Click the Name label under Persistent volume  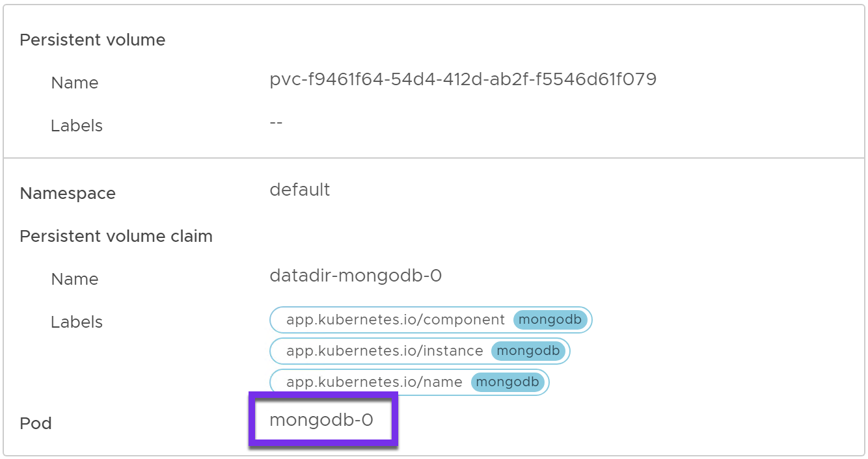pos(75,83)
